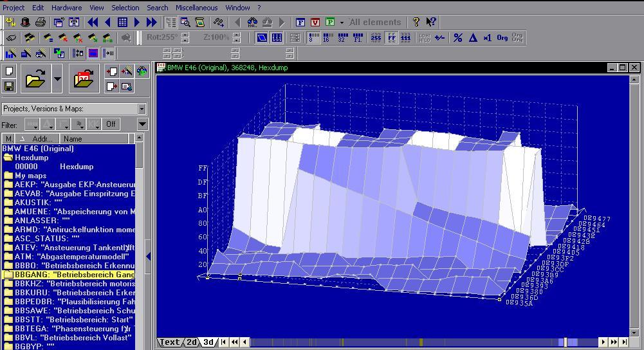The width and height of the screenshot is (644, 350).
Task: Click the percent display icon
Action: (458, 37)
